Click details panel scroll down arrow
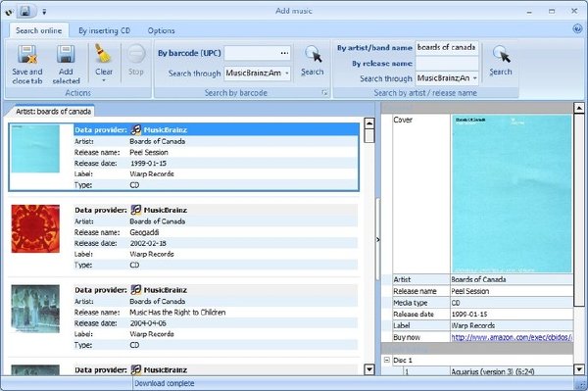This screenshot has height=391, width=588. [x=579, y=369]
